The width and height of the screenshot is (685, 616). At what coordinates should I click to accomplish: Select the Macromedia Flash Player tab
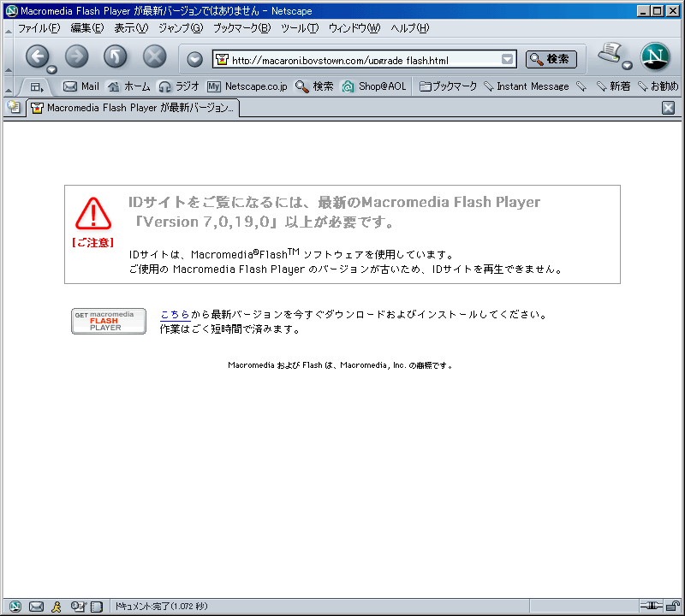tap(133, 108)
